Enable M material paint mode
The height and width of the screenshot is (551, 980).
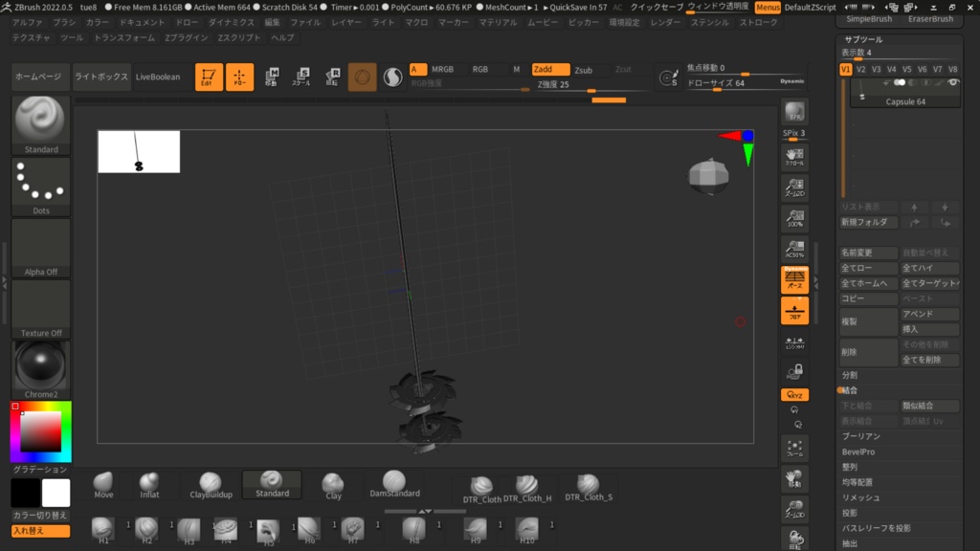pos(516,69)
